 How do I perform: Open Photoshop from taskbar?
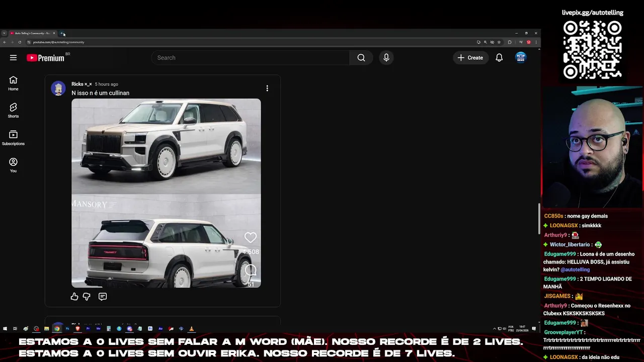tap(67, 329)
